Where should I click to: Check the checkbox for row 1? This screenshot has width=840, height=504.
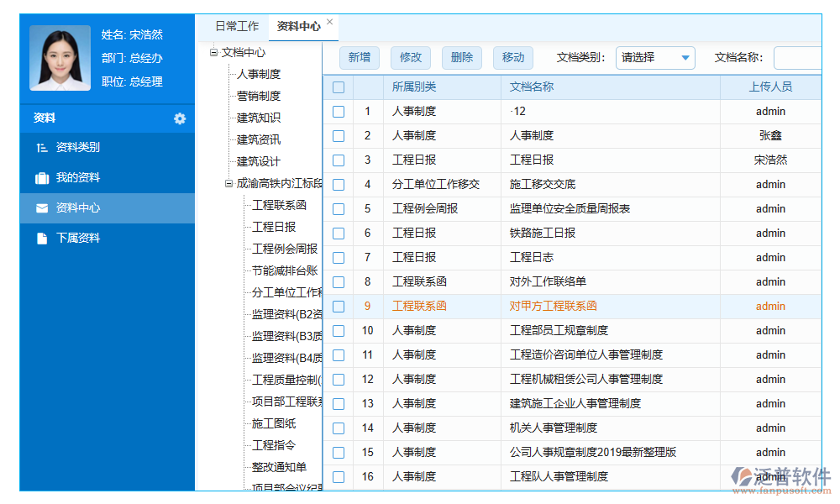pyautogui.click(x=339, y=111)
